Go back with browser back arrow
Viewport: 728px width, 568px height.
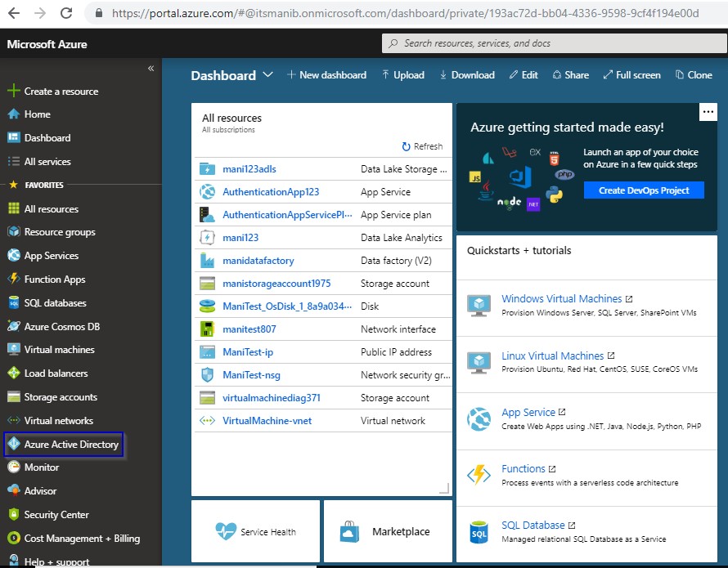(x=14, y=12)
